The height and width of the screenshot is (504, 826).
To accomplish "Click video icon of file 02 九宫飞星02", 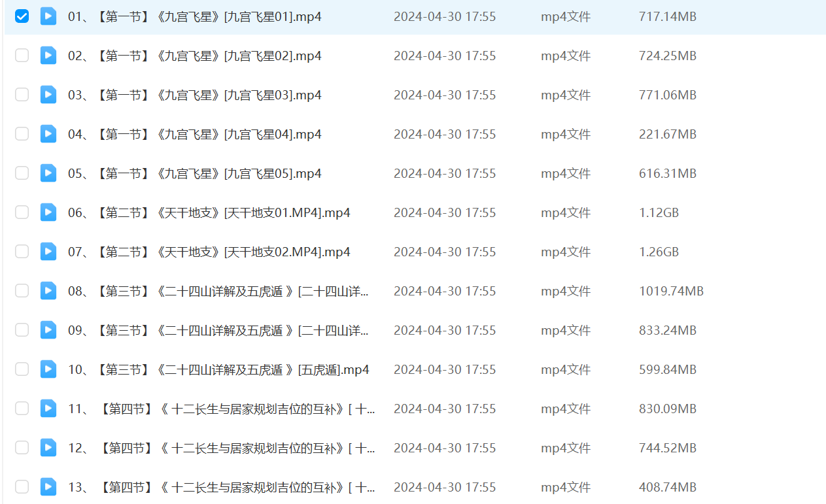I will 48,56.
